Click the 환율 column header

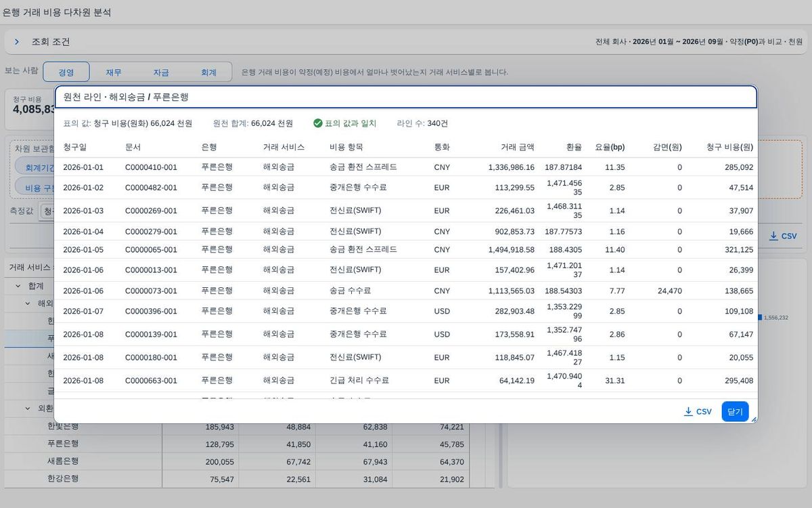(574, 147)
